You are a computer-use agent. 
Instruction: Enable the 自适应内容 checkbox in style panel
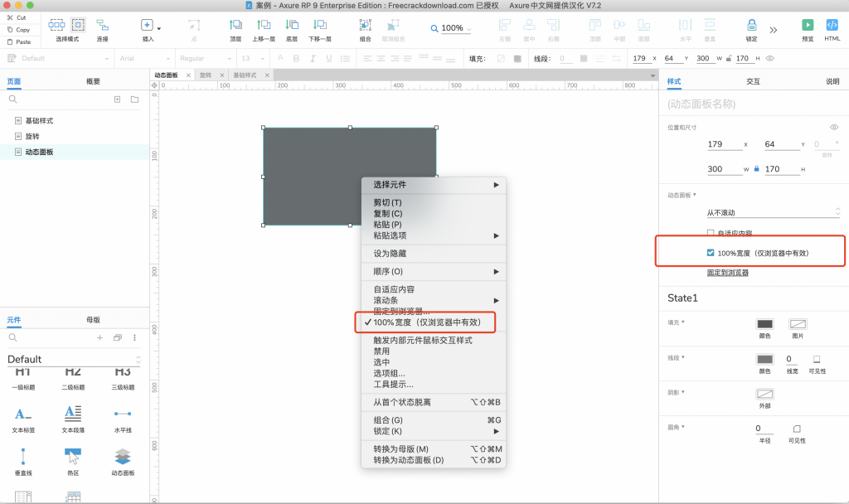[711, 233]
